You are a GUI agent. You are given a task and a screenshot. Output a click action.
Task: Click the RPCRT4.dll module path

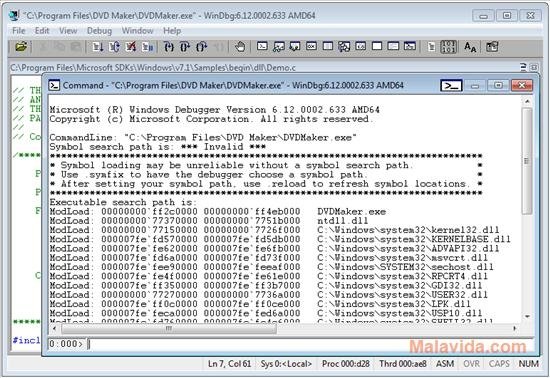tap(403, 276)
